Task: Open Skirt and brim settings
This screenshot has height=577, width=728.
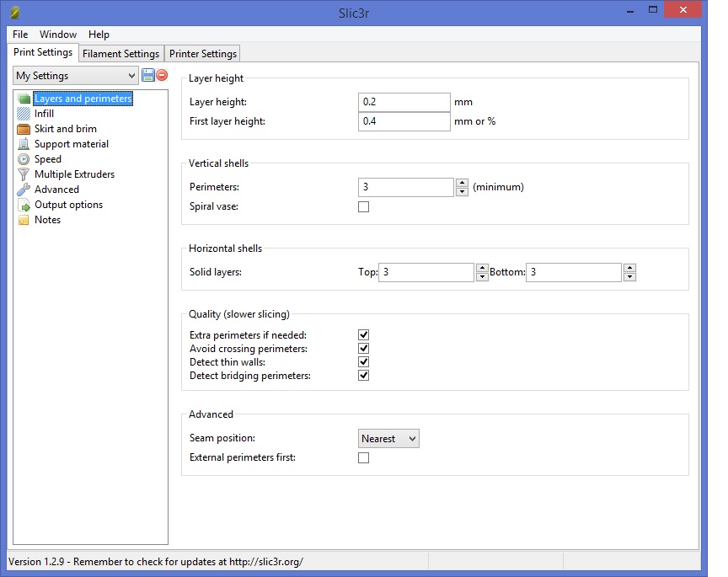Action: [x=66, y=129]
